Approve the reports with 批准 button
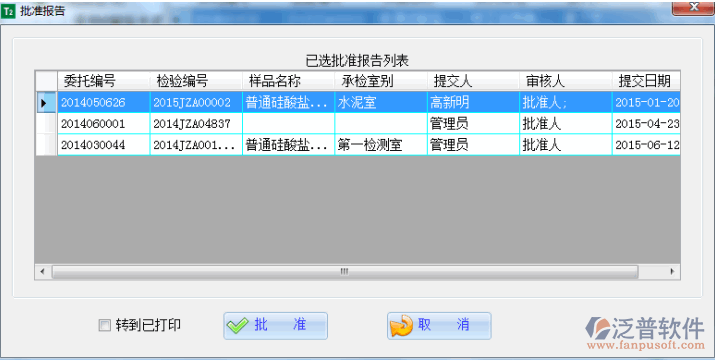 [x=275, y=325]
